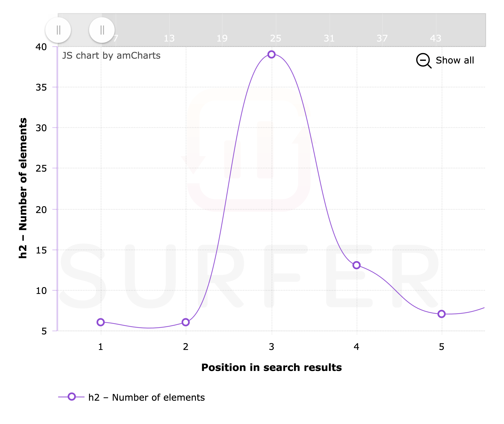The width and height of the screenshot is (504, 424).
Task: Click scrollbar area near label 13
Action: click(169, 38)
